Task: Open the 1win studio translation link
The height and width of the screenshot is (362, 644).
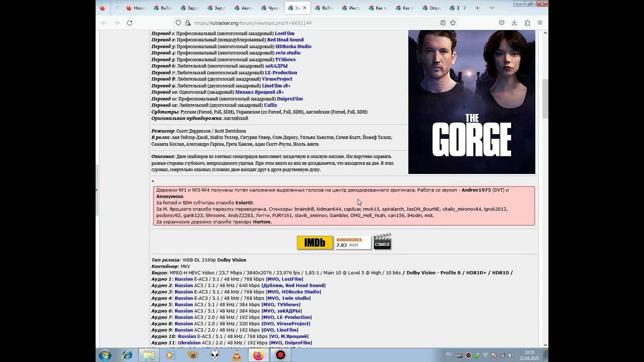Action: 288,53
